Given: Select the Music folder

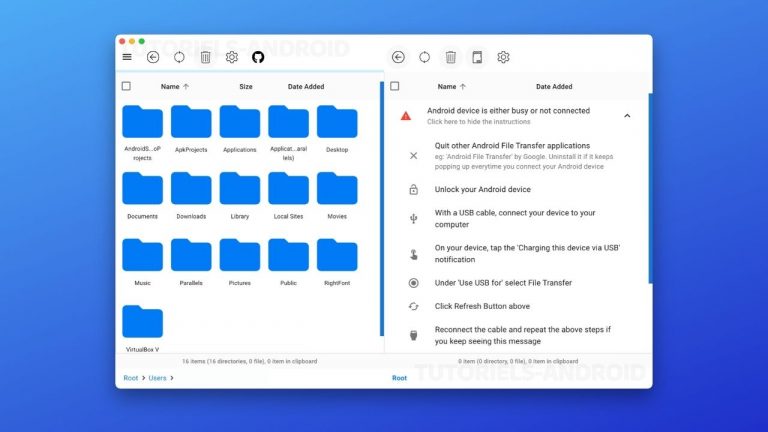Looking at the screenshot, I should point(143,262).
